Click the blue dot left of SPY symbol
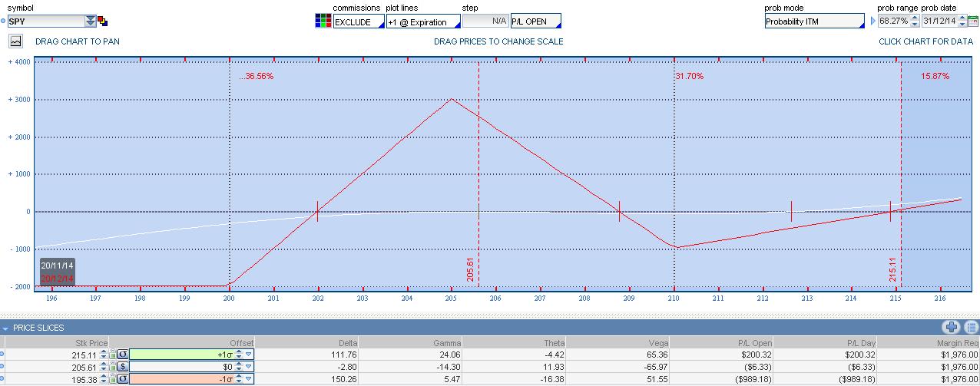Image resolution: width=980 pixels, height=386 pixels. pyautogui.click(x=2, y=21)
